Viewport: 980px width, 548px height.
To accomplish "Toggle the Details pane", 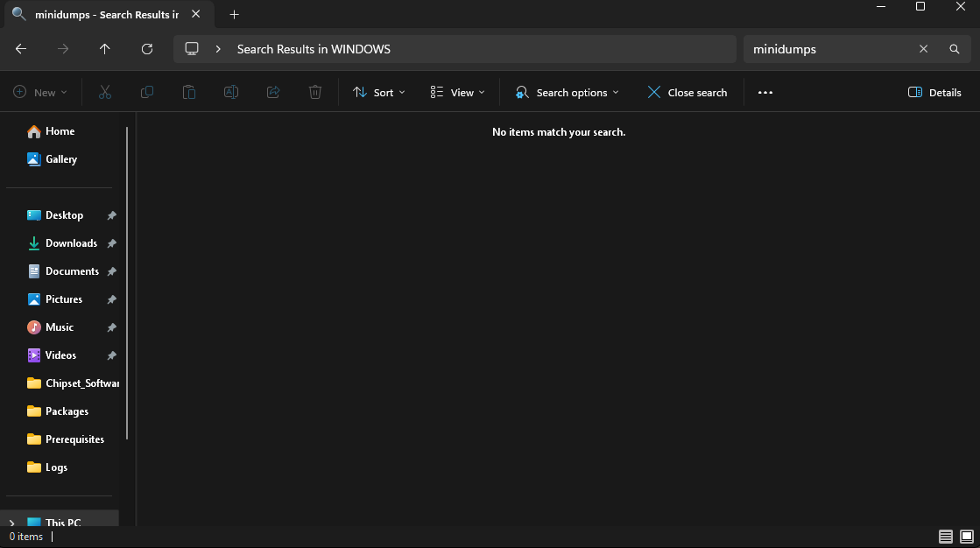I will point(934,93).
